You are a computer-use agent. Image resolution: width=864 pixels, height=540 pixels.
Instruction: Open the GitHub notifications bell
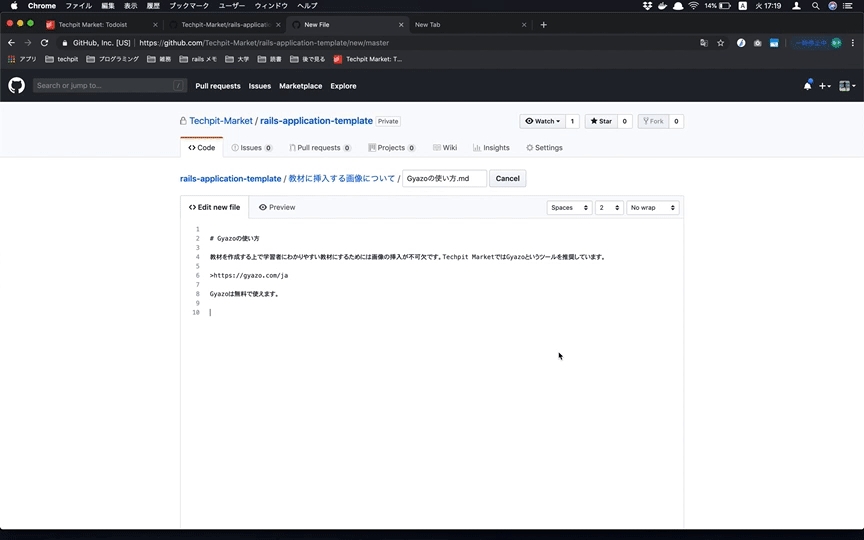pos(807,86)
